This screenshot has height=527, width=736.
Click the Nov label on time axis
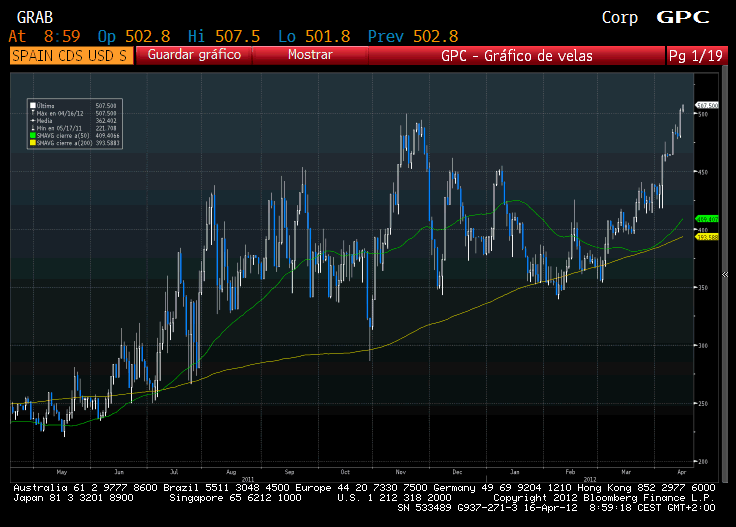coord(400,472)
